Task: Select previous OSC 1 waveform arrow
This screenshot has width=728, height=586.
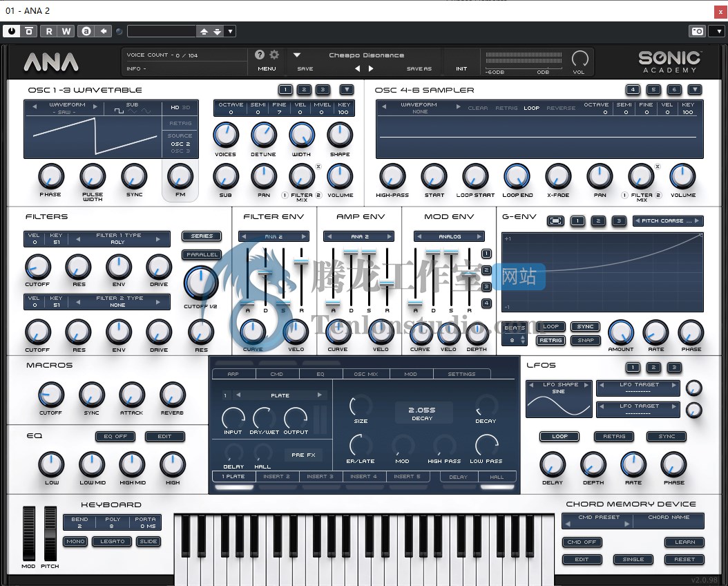Action: (x=35, y=106)
